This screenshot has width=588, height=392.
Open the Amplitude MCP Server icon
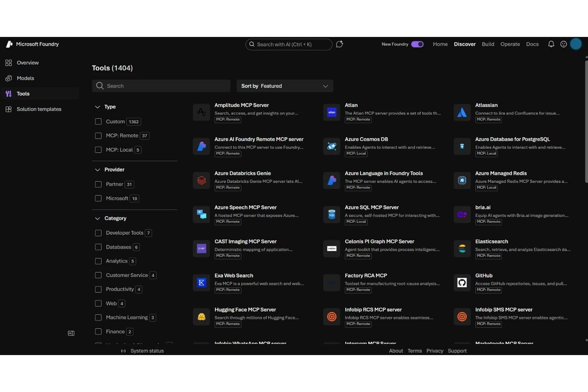point(201,112)
